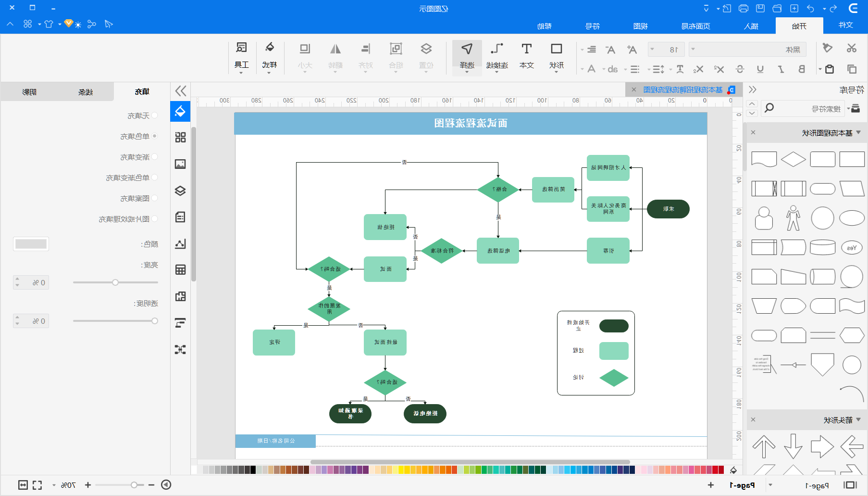The width and height of the screenshot is (868, 496).
Task: Select the Cut scissors icon
Action: (x=852, y=48)
